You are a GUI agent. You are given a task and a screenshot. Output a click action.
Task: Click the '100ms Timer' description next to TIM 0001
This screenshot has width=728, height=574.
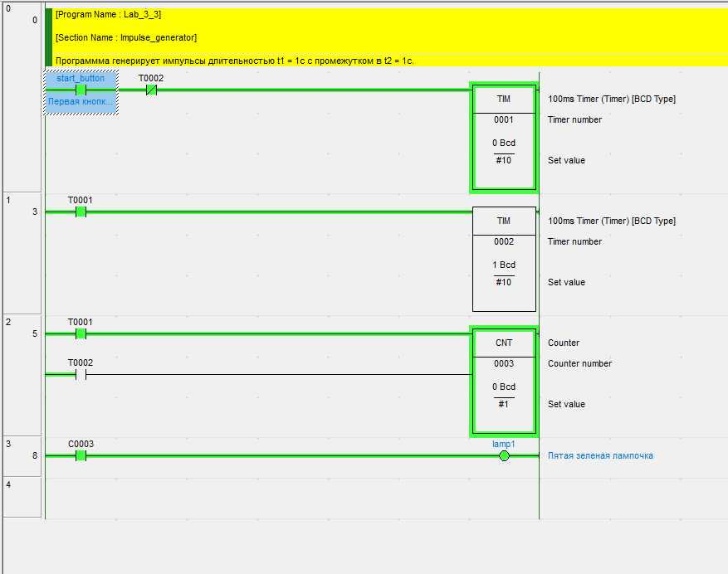click(x=612, y=99)
